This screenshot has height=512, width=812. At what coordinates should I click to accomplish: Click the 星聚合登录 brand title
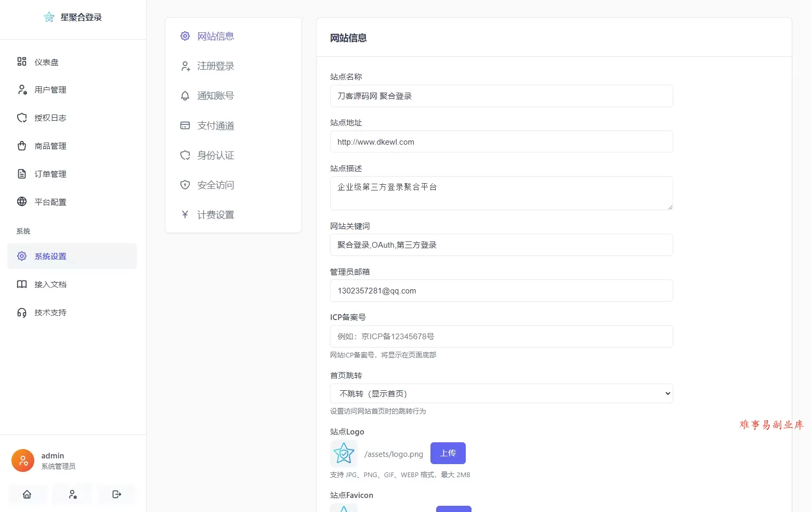click(81, 17)
